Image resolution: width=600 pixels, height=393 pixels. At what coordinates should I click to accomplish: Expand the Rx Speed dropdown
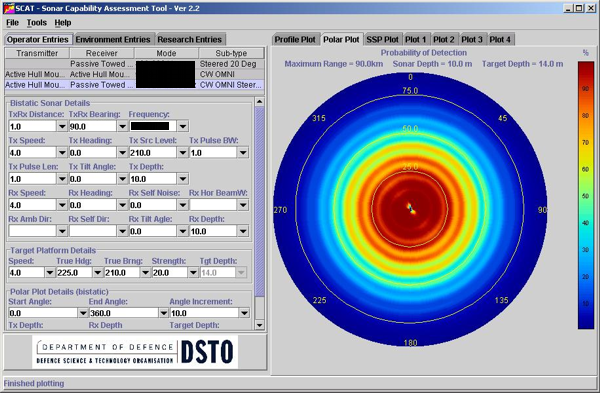62,205
